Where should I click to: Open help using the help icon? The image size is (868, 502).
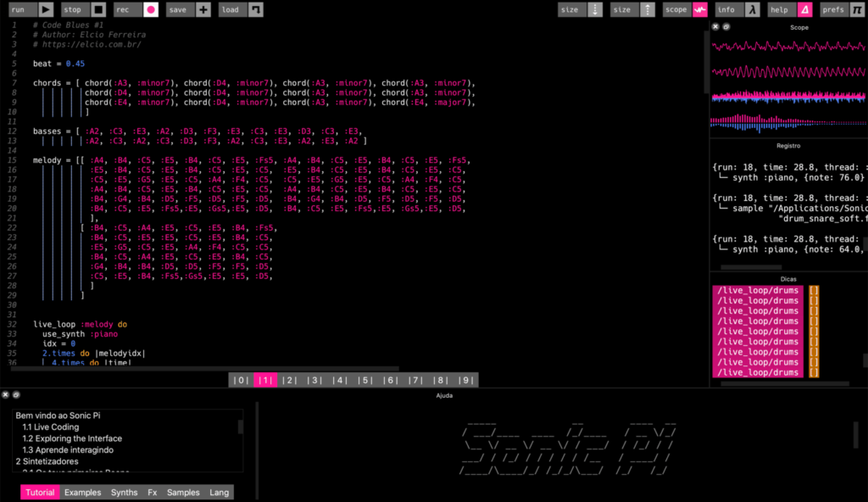click(805, 9)
